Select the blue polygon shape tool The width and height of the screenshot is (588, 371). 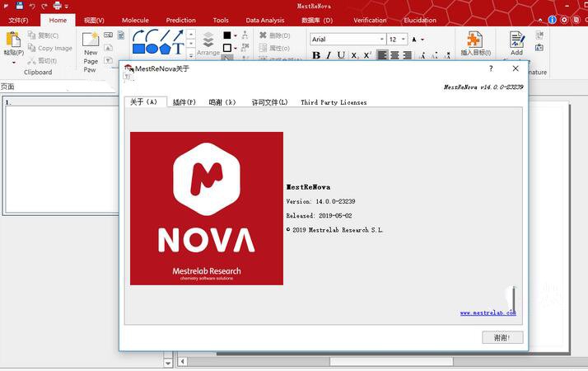click(165, 49)
